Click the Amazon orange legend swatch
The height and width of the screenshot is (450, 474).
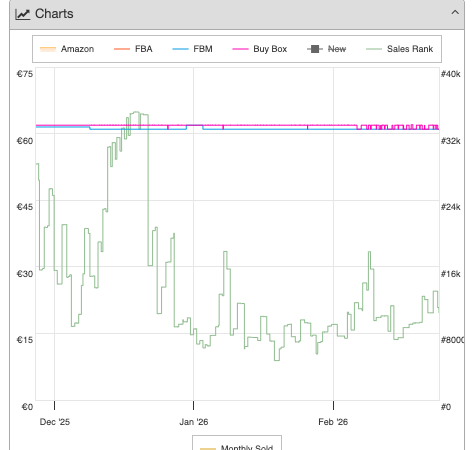[x=48, y=49]
